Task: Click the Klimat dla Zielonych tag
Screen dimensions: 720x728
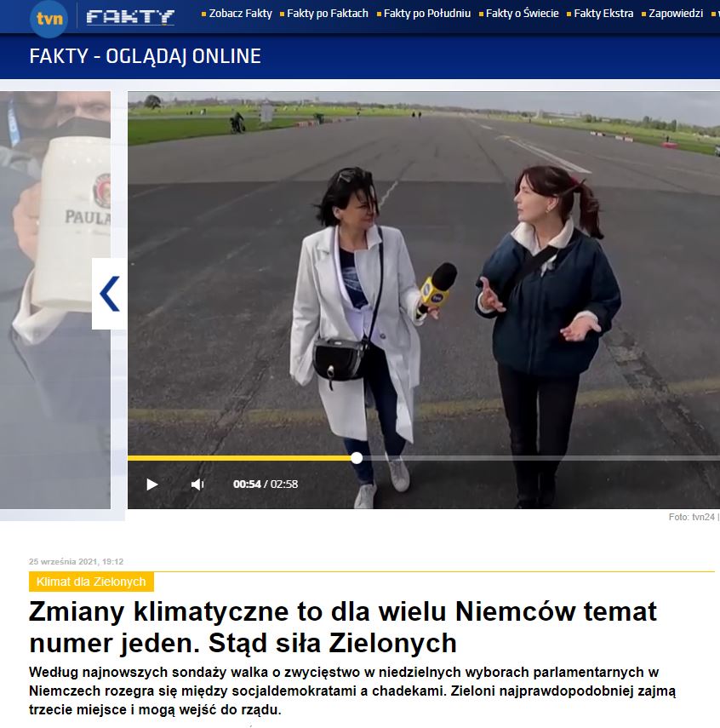Action: click(x=91, y=582)
